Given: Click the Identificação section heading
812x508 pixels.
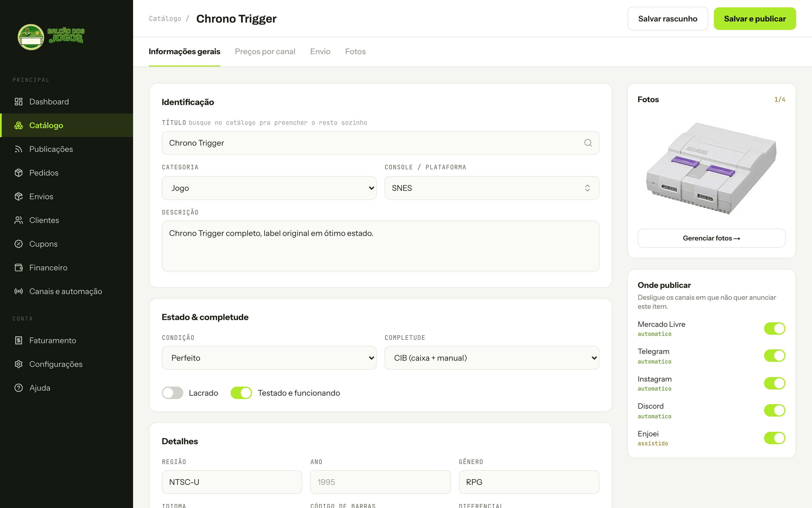Looking at the screenshot, I should click(188, 102).
